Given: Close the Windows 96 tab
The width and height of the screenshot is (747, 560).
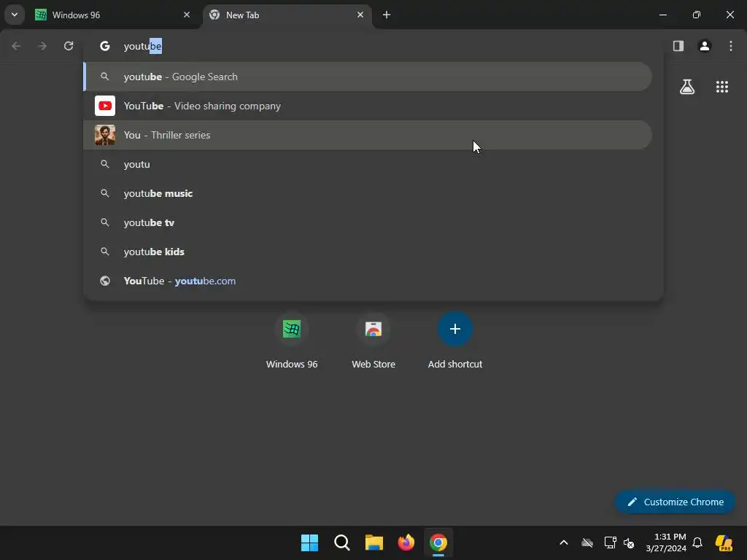Looking at the screenshot, I should point(187,15).
